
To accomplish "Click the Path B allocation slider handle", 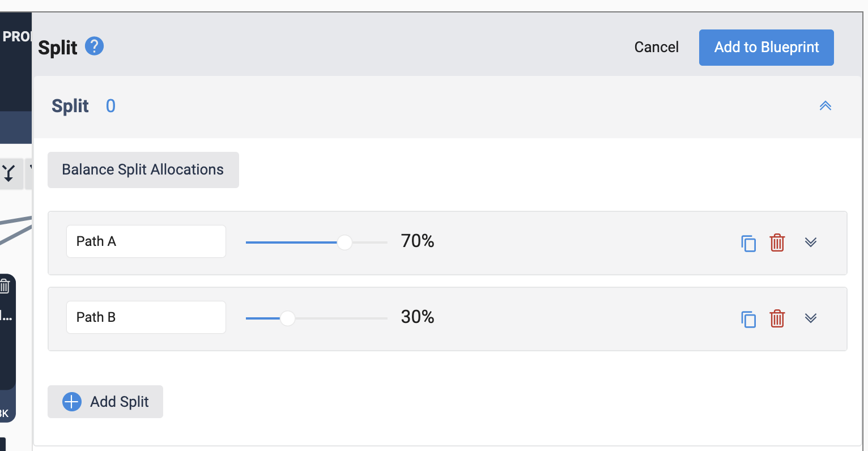I will pos(288,318).
